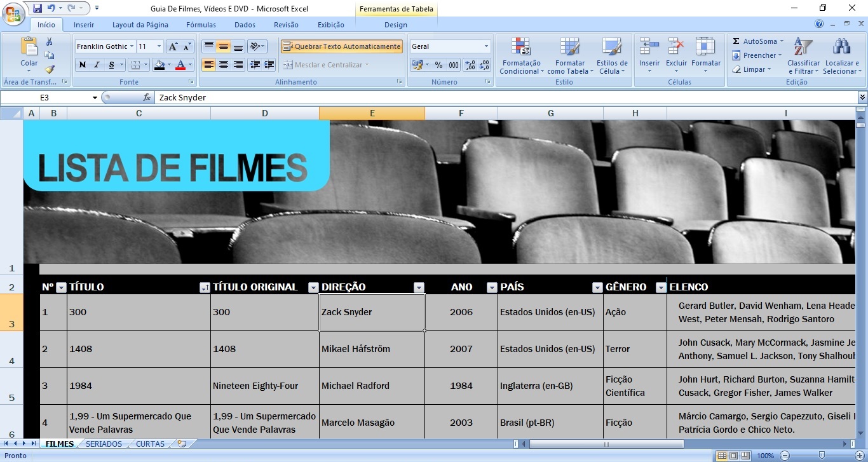Open Formatação Condicional
The width and height of the screenshot is (868, 462).
click(521, 56)
